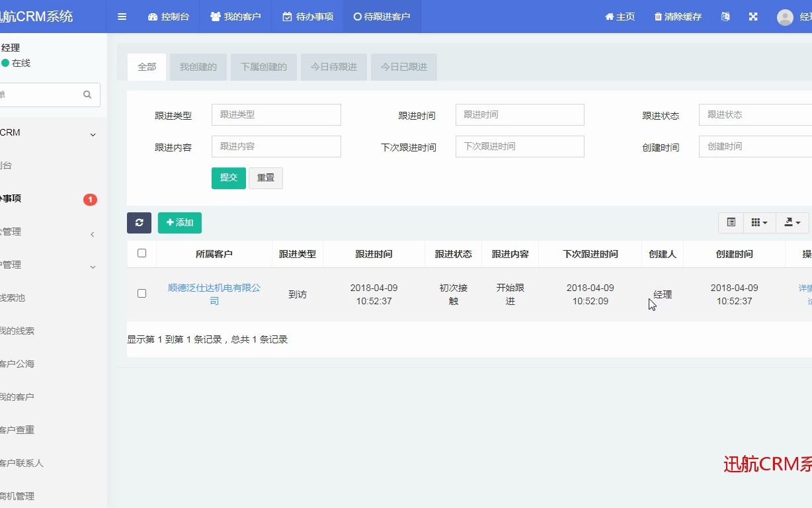Click the sidebar search magnifier icon
The image size is (812, 508).
coord(87,95)
